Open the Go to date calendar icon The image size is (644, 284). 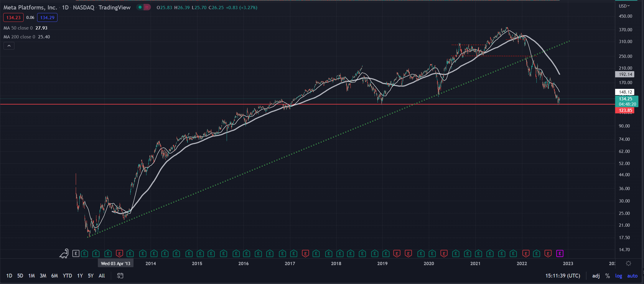pos(120,276)
